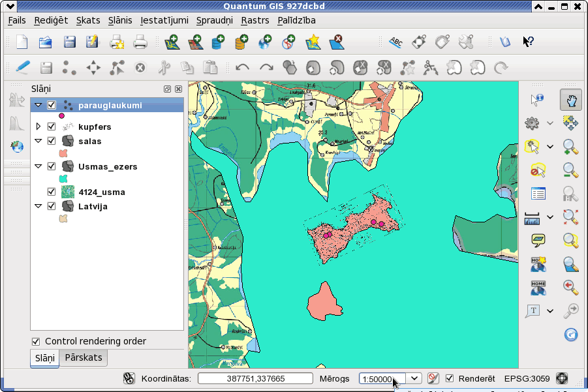This screenshot has width=588, height=392.
Task: Click the ABC Labeling tool icon
Action: [x=395, y=42]
